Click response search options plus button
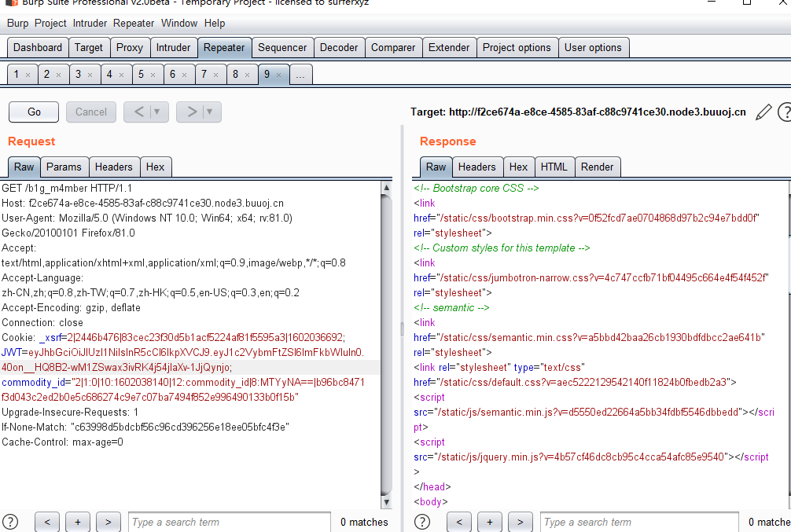The height and width of the screenshot is (532, 791). click(x=490, y=522)
